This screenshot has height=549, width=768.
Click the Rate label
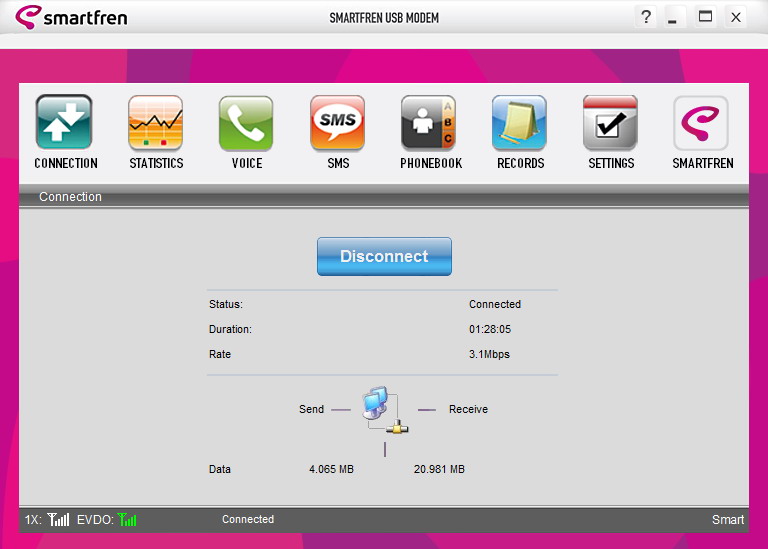(x=220, y=354)
